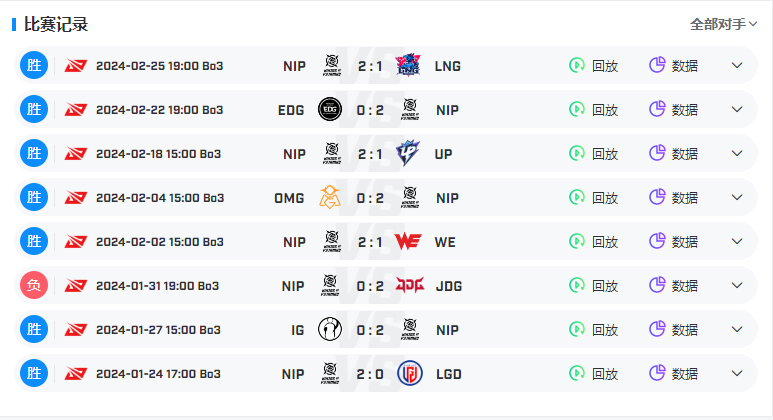The image size is (773, 420).
Task: Watch 回放 replay of EDG vs NIP
Action: coord(594,109)
